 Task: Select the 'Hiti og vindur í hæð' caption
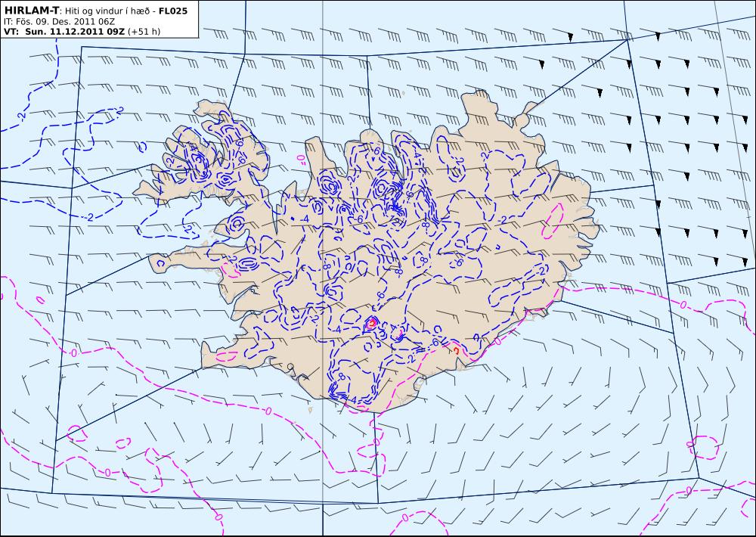pyautogui.click(x=107, y=11)
